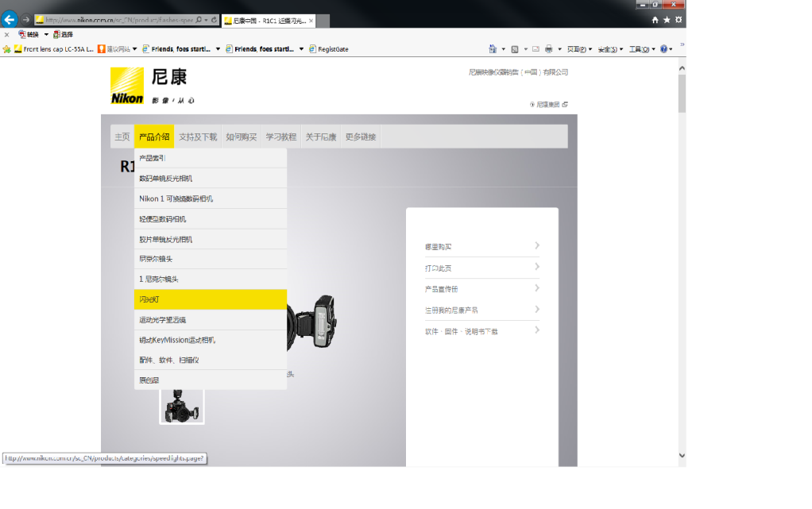
Task: Choose 产品索引 in the dropdown menu
Action: (211, 158)
